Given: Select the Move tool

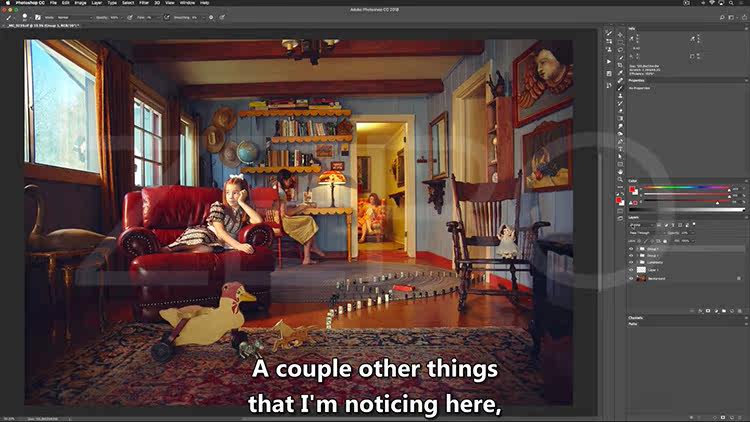Looking at the screenshot, I should click(x=620, y=34).
